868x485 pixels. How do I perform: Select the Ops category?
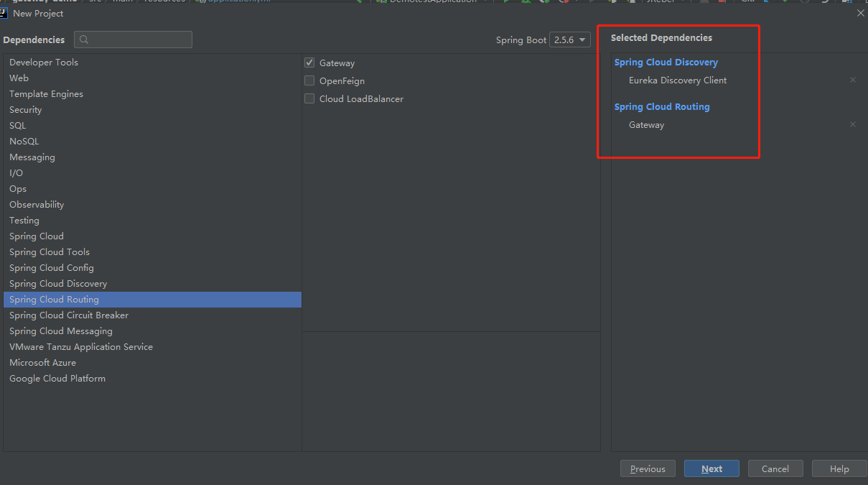(152, 189)
